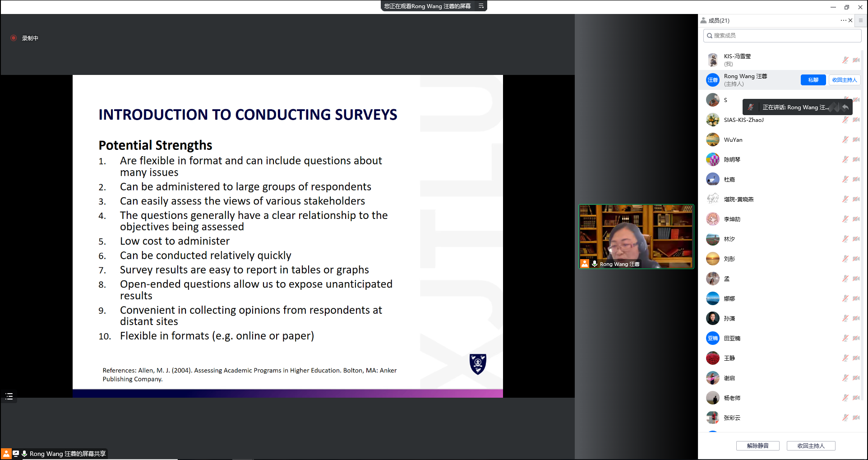
Task: Select 陈明琴's avatar
Action: click(713, 159)
